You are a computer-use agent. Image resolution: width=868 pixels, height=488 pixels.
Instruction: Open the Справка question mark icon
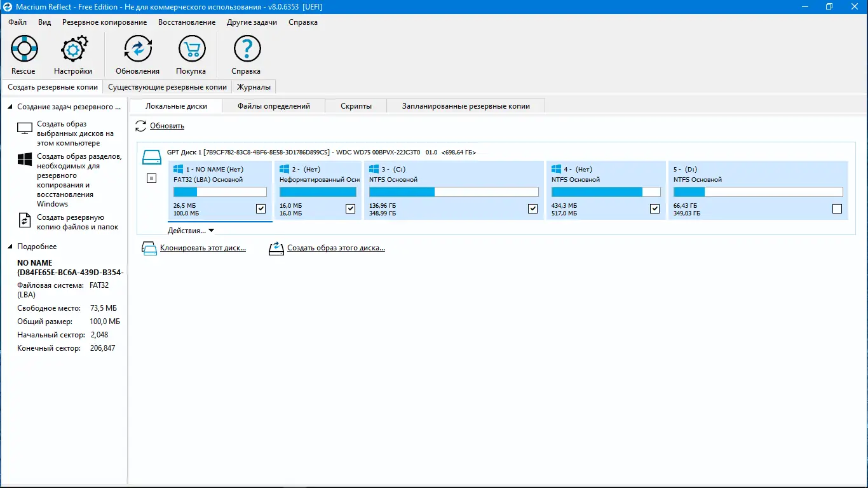pyautogui.click(x=247, y=49)
